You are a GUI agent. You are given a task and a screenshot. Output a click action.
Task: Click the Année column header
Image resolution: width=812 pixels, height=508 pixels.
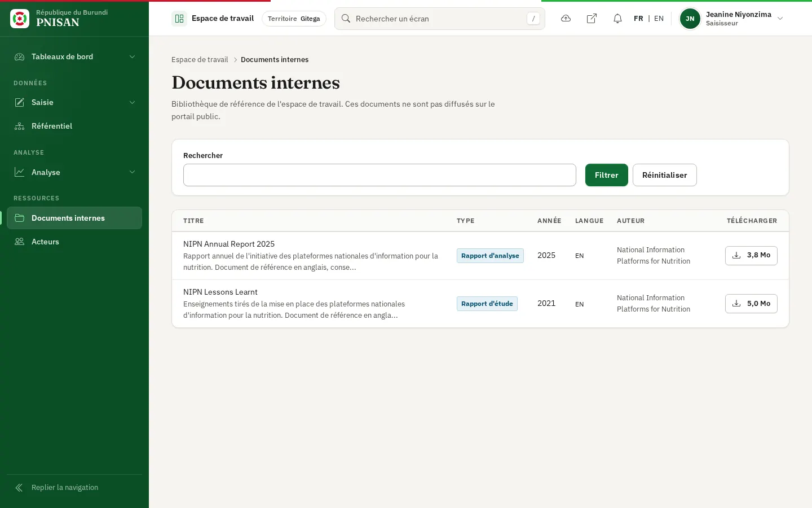(x=549, y=221)
